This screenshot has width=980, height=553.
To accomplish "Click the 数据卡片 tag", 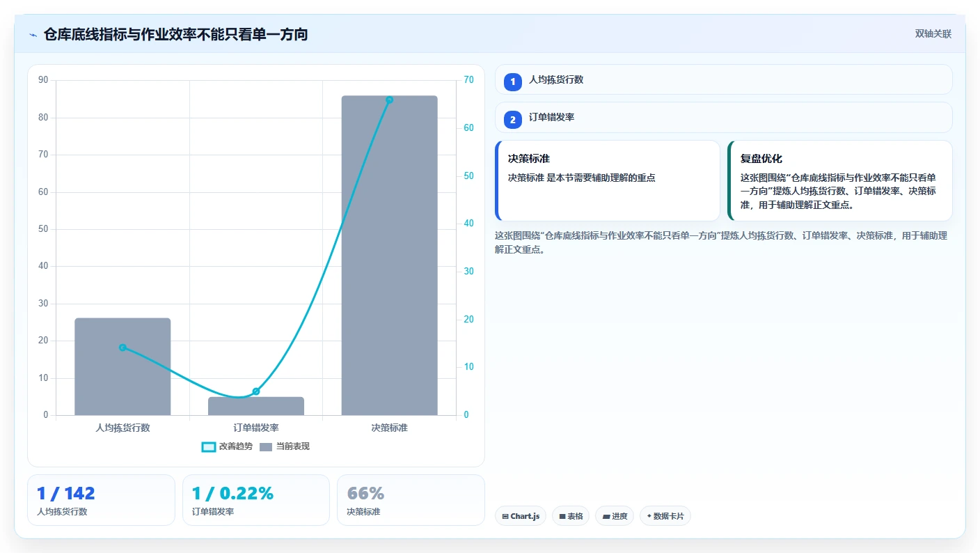I will point(665,516).
